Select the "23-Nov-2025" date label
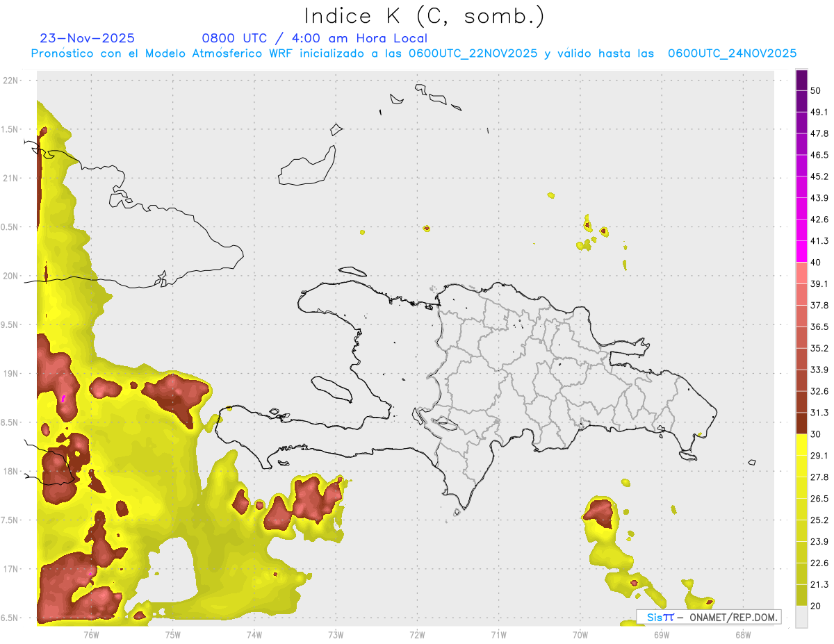The height and width of the screenshot is (644, 834). click(x=88, y=38)
